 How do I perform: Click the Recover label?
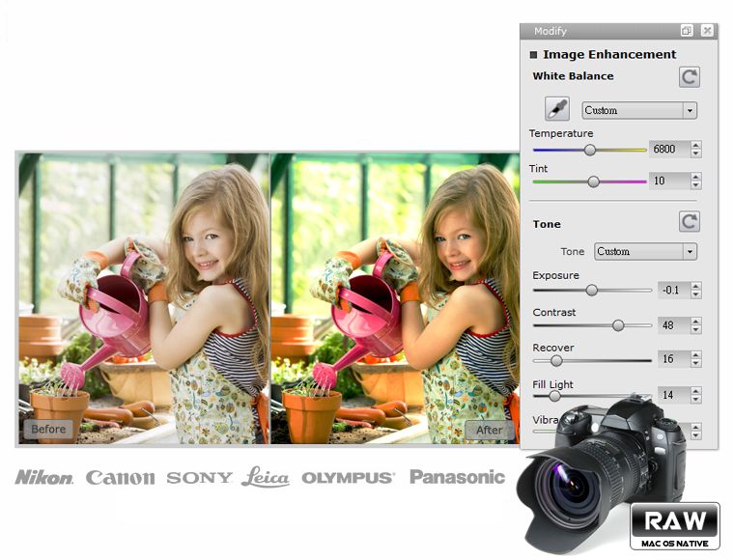click(x=552, y=348)
